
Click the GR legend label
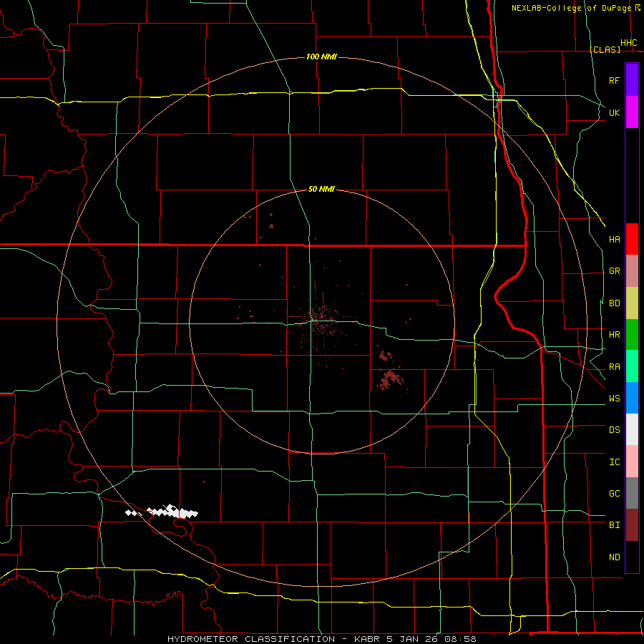point(614,271)
